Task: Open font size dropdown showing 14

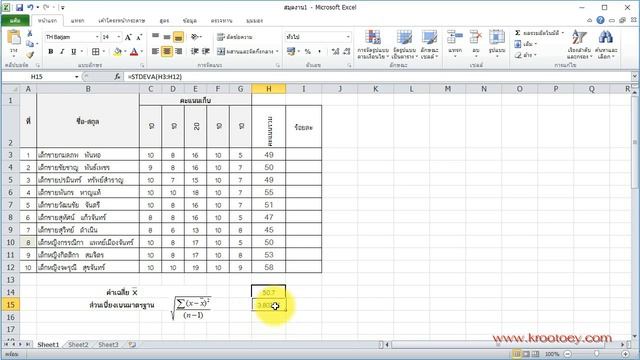Action: 119,37
